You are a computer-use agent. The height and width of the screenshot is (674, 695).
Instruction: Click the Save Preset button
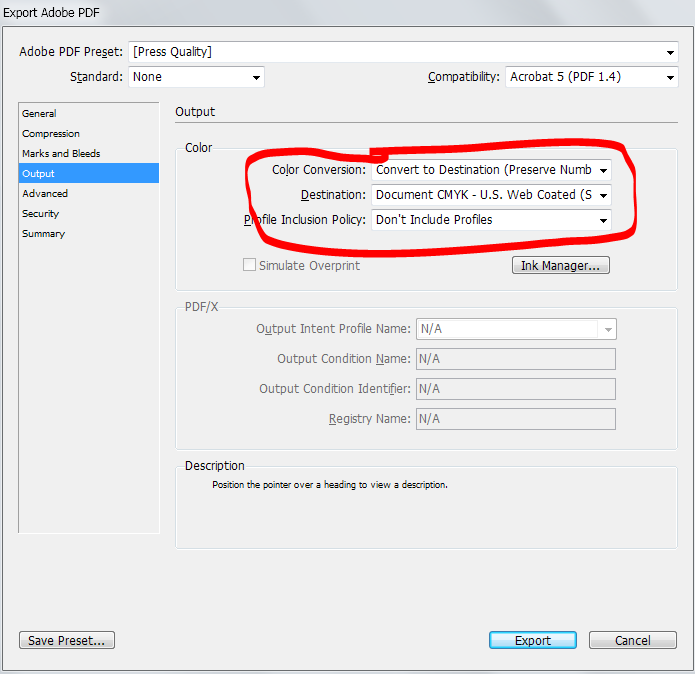point(67,640)
